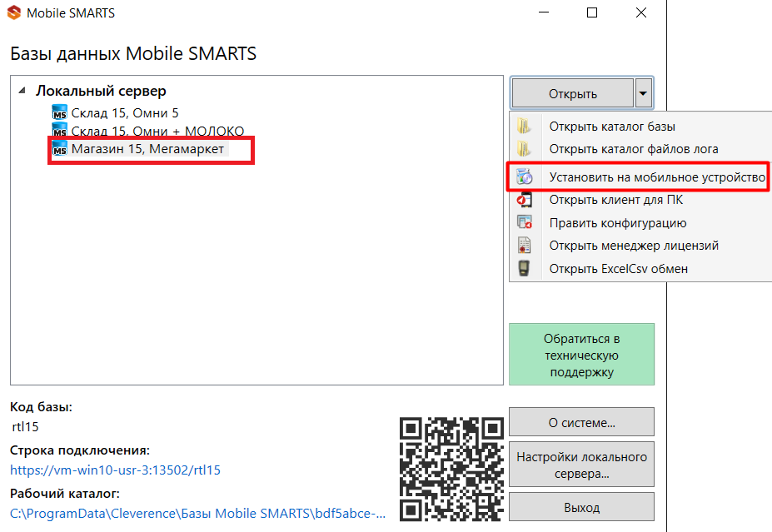The image size is (772, 532).
Task: Close the Mobile SMARTS window
Action: coord(641,12)
